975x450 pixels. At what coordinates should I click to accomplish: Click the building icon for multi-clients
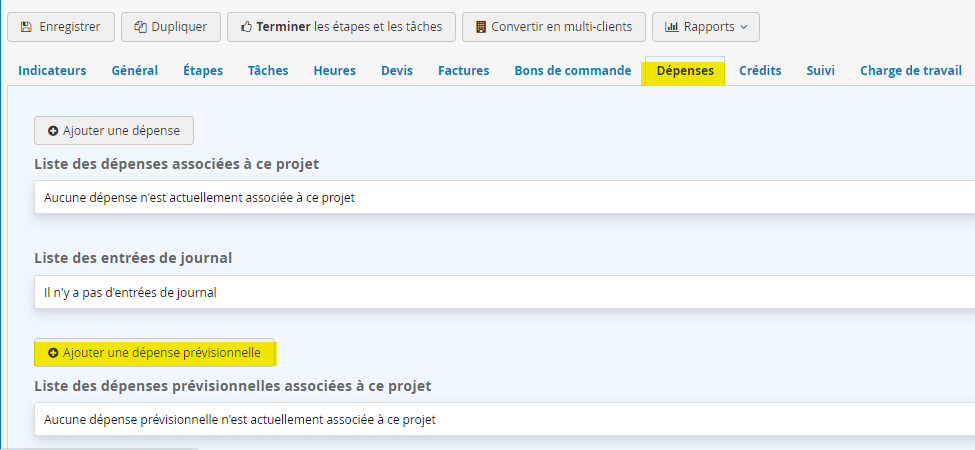481,27
